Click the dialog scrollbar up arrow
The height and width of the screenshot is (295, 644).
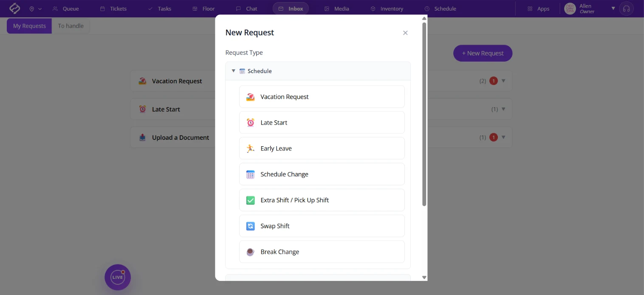pyautogui.click(x=424, y=18)
